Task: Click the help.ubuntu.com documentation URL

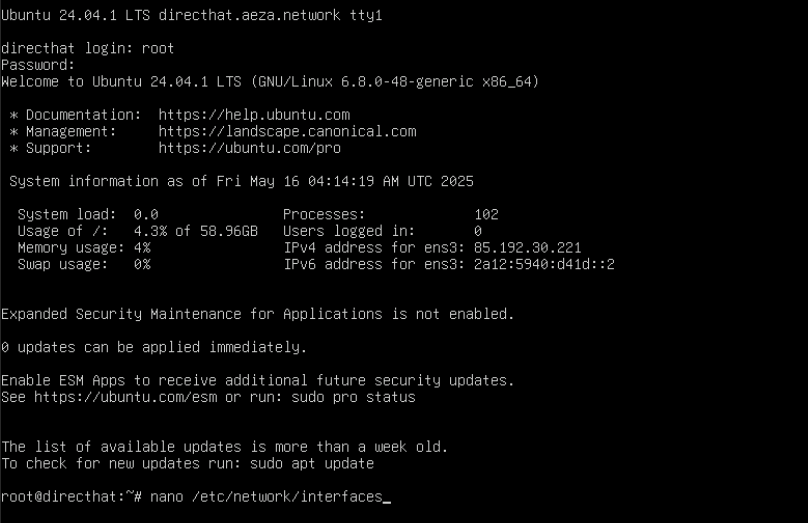Action: (x=254, y=115)
